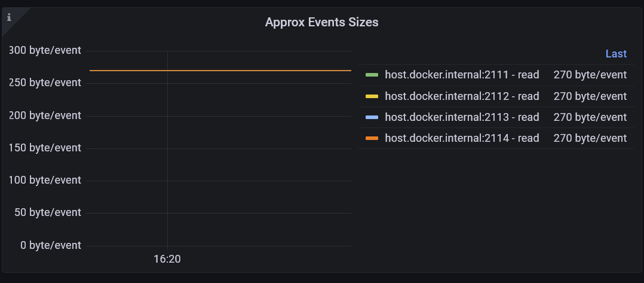Screen dimensions: 644x283
Task: Click the 16:20 time axis label
Action: tap(167, 260)
